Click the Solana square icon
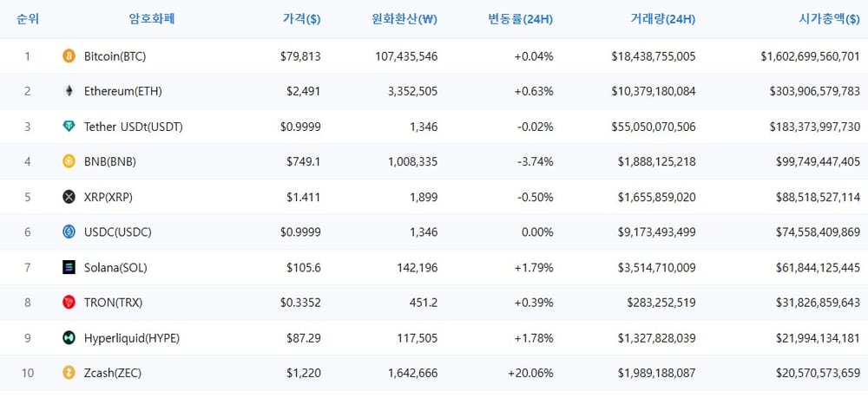This screenshot has height=398, width=868. tap(69, 268)
